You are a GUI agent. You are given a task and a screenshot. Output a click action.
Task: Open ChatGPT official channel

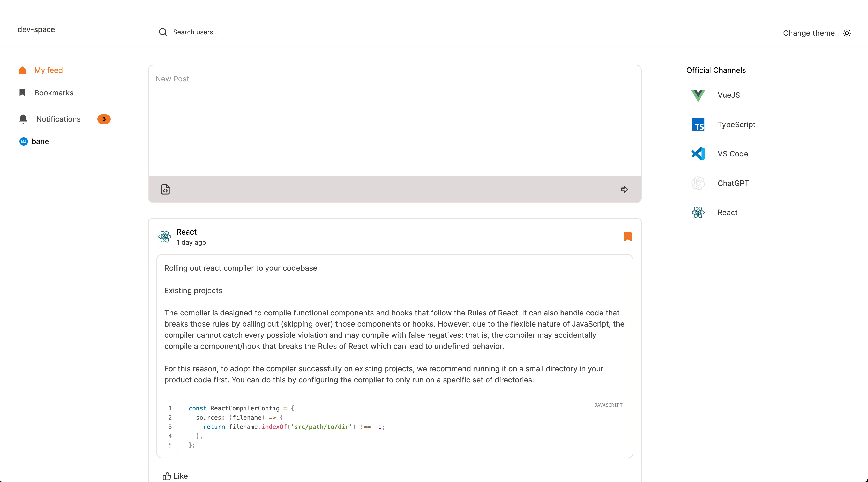tap(733, 183)
